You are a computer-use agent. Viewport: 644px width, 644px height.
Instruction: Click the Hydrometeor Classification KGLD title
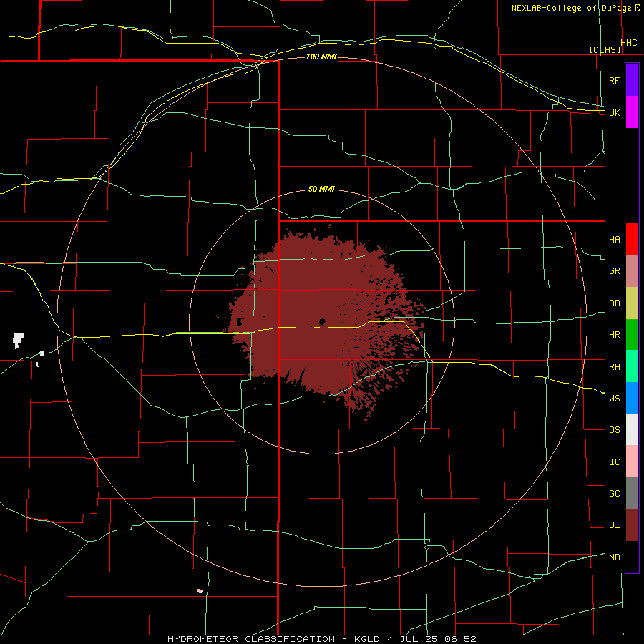coord(322,639)
